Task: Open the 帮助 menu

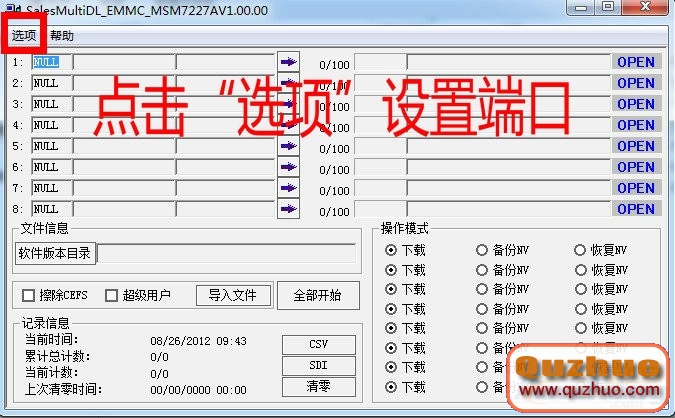Action: tap(62, 35)
